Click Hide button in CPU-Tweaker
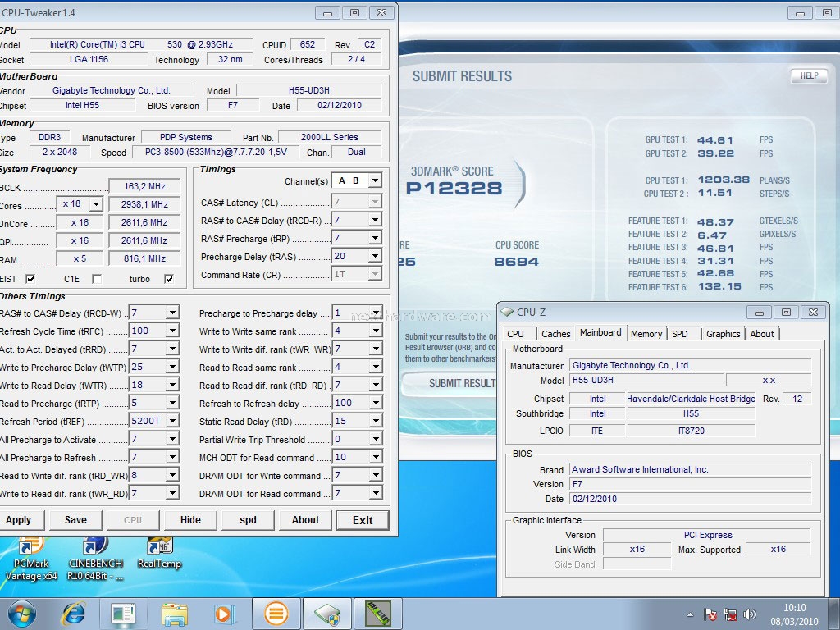The width and height of the screenshot is (840, 630). (x=190, y=520)
